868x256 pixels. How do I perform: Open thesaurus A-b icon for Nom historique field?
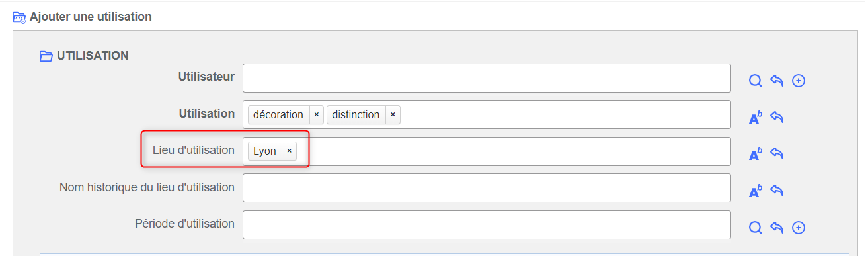[756, 191]
